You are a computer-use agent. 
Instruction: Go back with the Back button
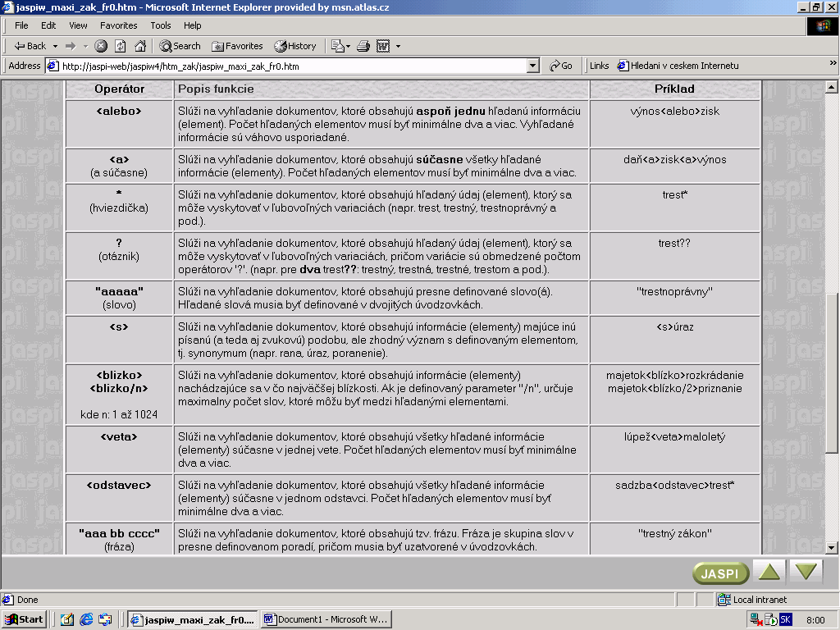[30, 46]
